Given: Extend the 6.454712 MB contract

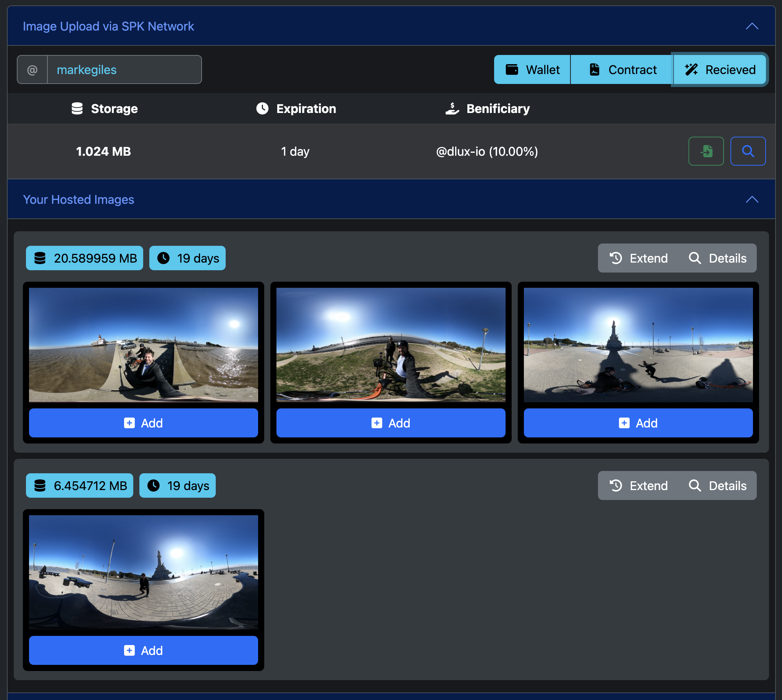Looking at the screenshot, I should pyautogui.click(x=638, y=485).
